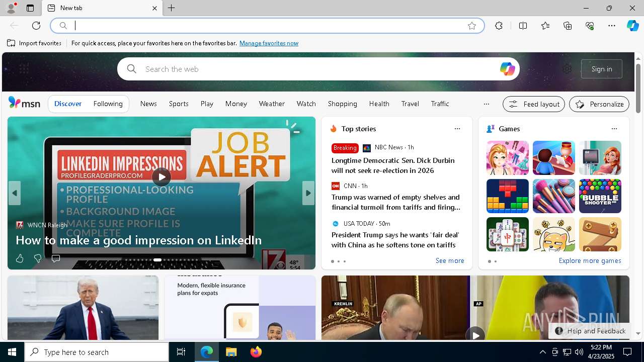Screen dimensions: 644x362
Task: Open the Weather category
Action: [272, 104]
